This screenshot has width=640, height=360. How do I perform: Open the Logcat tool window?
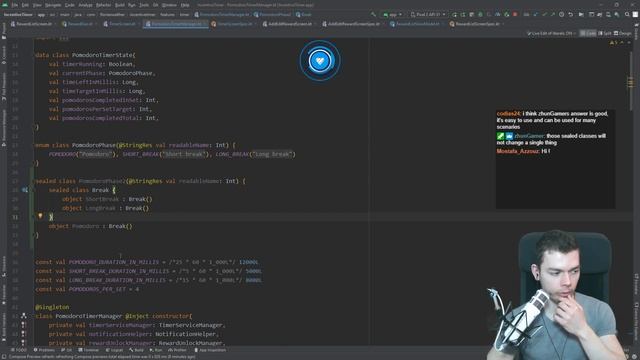[115, 350]
